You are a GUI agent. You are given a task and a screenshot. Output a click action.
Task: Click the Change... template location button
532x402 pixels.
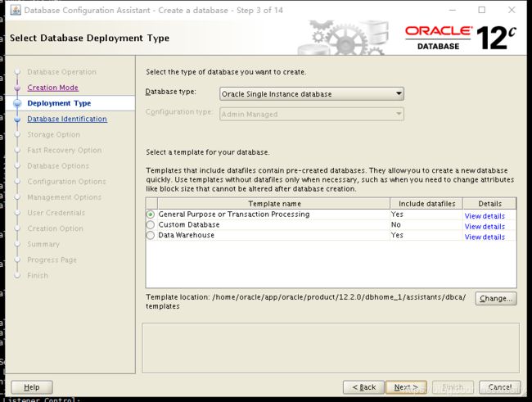[496, 299]
